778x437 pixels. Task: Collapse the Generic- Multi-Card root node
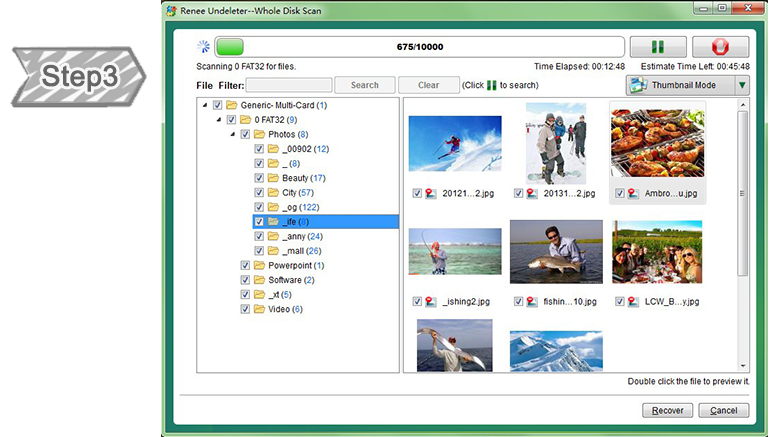tap(205, 105)
